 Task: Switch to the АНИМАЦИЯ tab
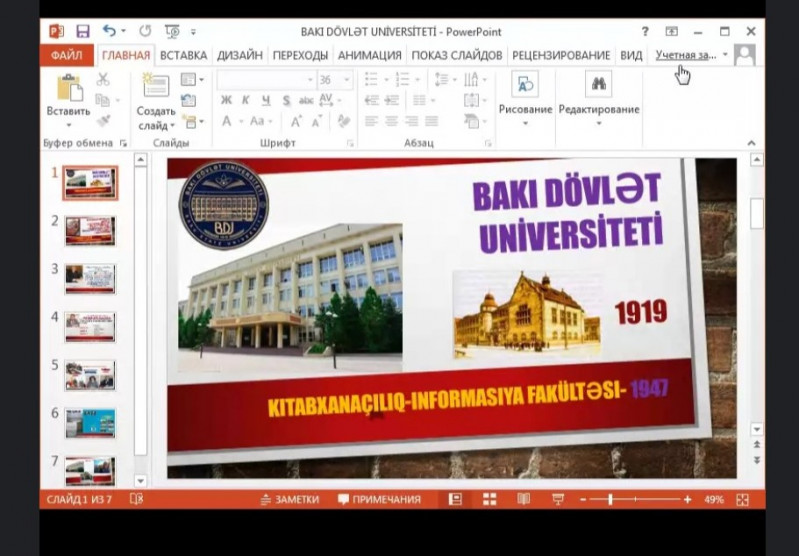[x=369, y=55]
